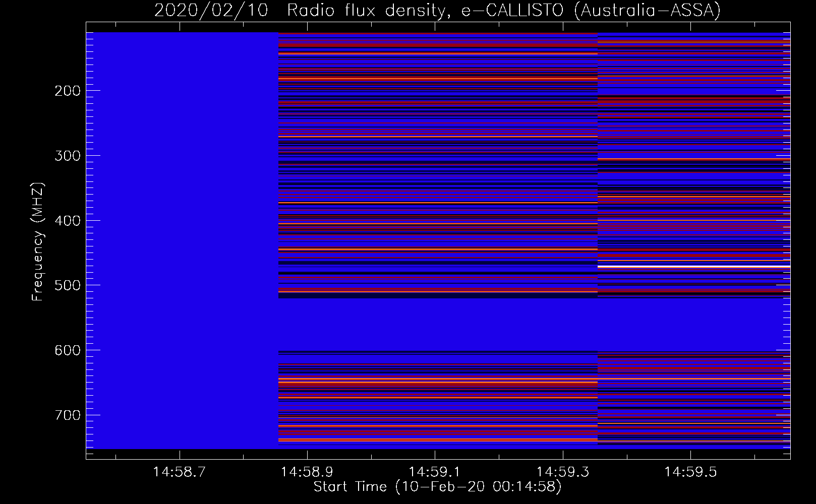This screenshot has width=816, height=504.
Task: Click the 14:59.1 time tick label
Action: click(x=435, y=472)
